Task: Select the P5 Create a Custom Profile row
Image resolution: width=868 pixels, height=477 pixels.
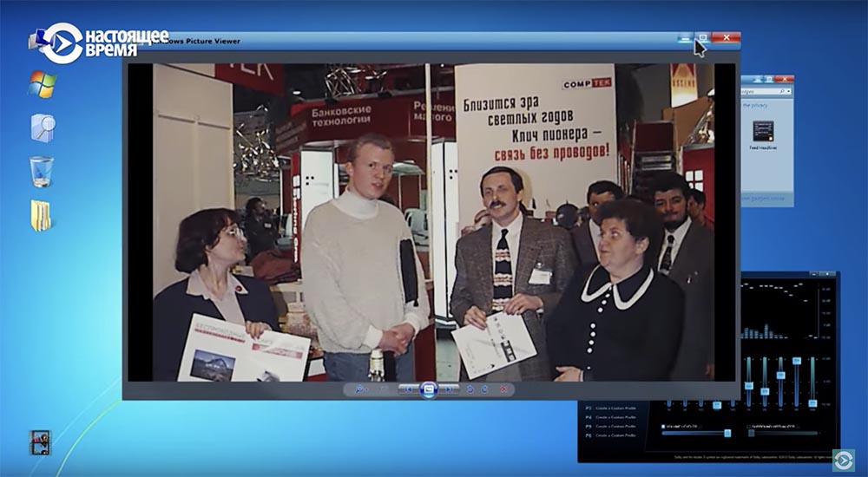Action: 610,426
